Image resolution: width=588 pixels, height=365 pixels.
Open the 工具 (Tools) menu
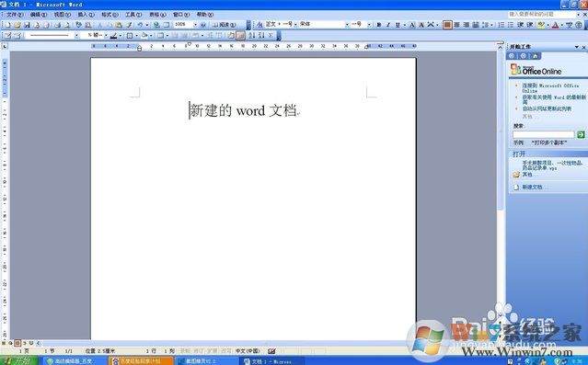point(133,14)
